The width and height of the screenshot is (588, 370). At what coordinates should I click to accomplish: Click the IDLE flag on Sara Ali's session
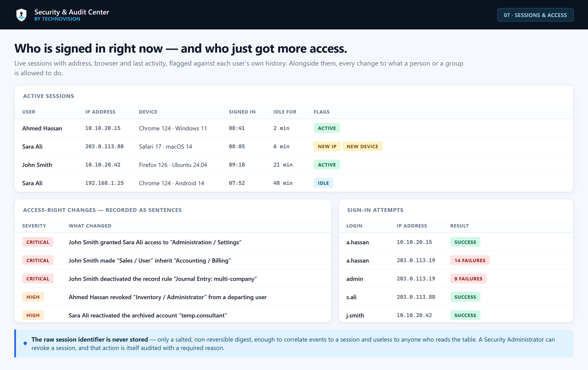pos(323,183)
